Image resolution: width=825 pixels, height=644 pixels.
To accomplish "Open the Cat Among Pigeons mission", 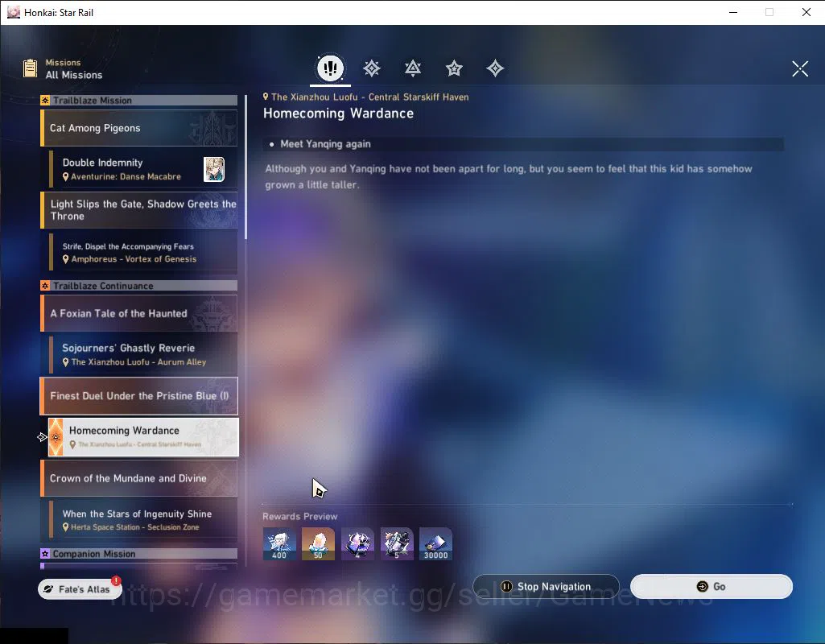I will tap(139, 128).
